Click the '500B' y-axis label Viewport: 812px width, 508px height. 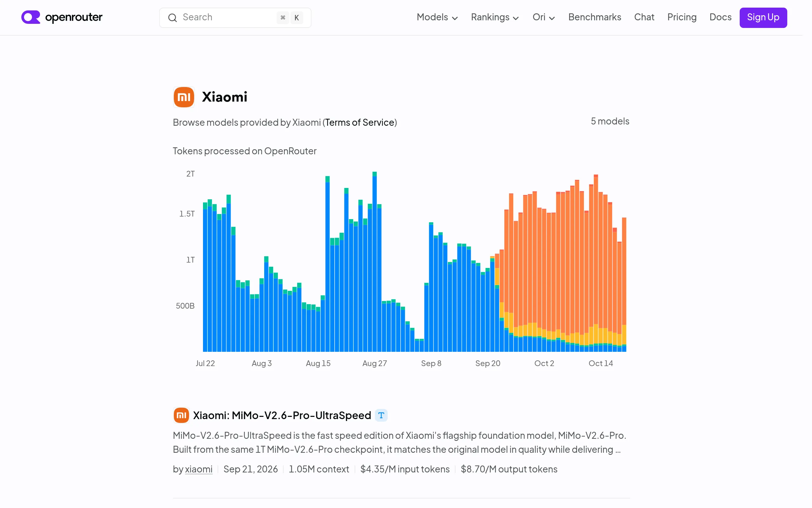pyautogui.click(x=185, y=306)
